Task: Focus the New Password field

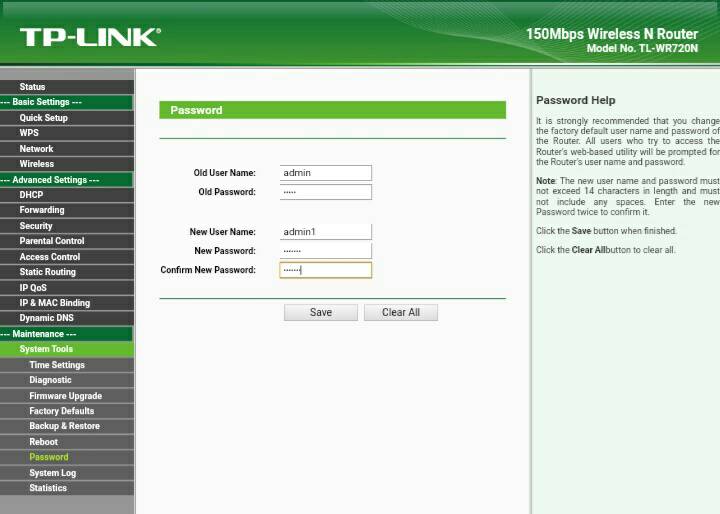Action: pos(326,251)
